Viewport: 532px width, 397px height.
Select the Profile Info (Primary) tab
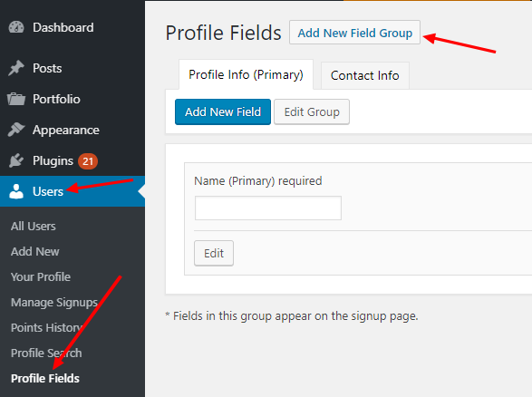246,74
